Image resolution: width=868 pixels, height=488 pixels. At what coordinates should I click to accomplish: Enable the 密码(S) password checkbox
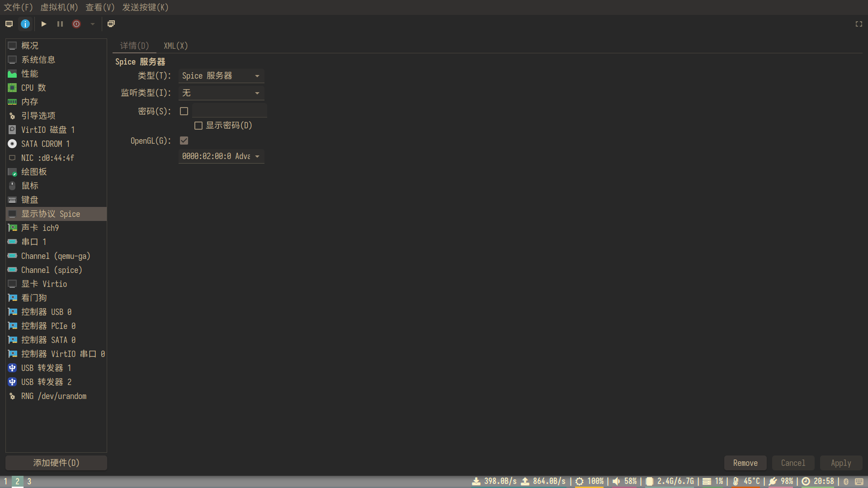(184, 111)
